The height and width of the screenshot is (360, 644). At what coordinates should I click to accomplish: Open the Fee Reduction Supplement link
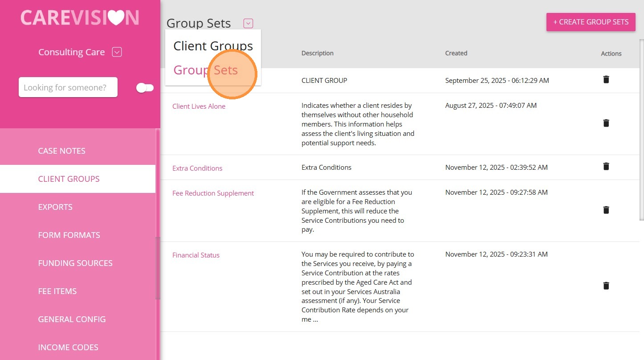click(x=213, y=193)
